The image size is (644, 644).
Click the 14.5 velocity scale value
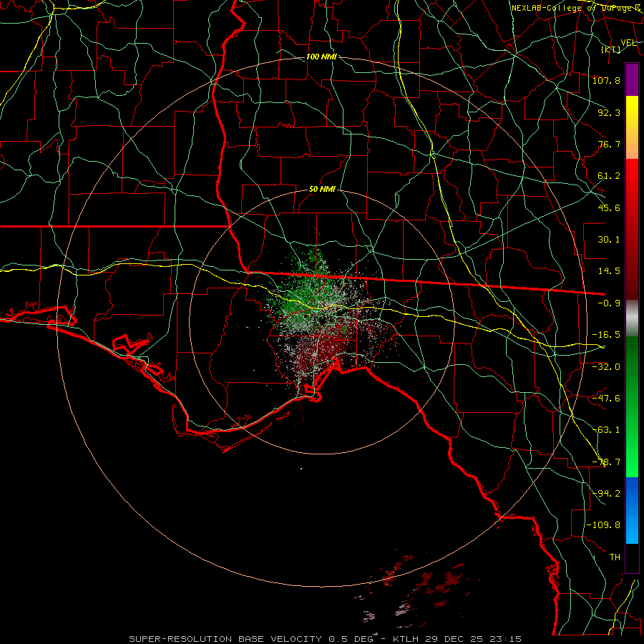coord(609,271)
